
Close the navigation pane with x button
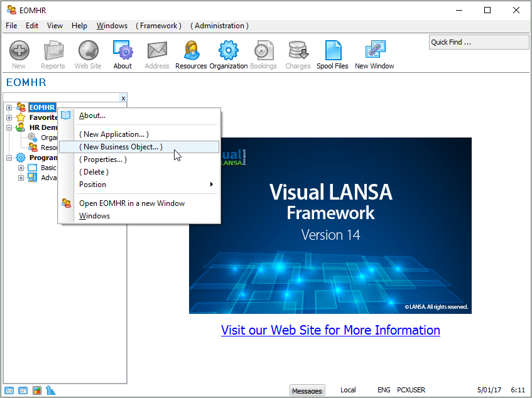[123, 98]
